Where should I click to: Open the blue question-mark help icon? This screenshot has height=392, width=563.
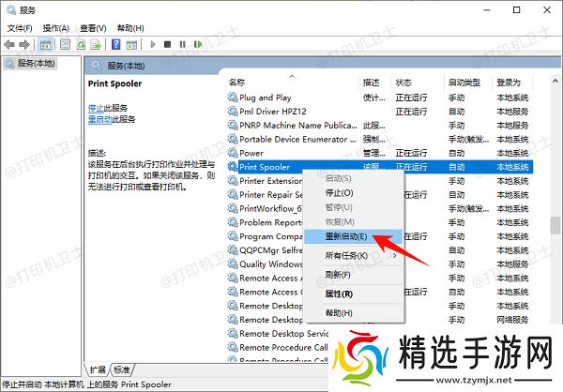[x=116, y=44]
